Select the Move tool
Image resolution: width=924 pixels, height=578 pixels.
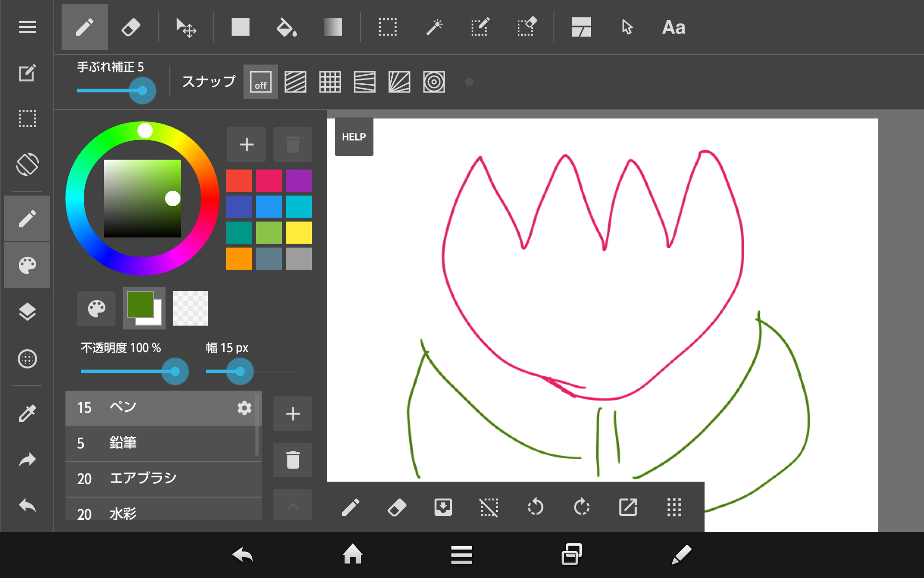tap(185, 27)
